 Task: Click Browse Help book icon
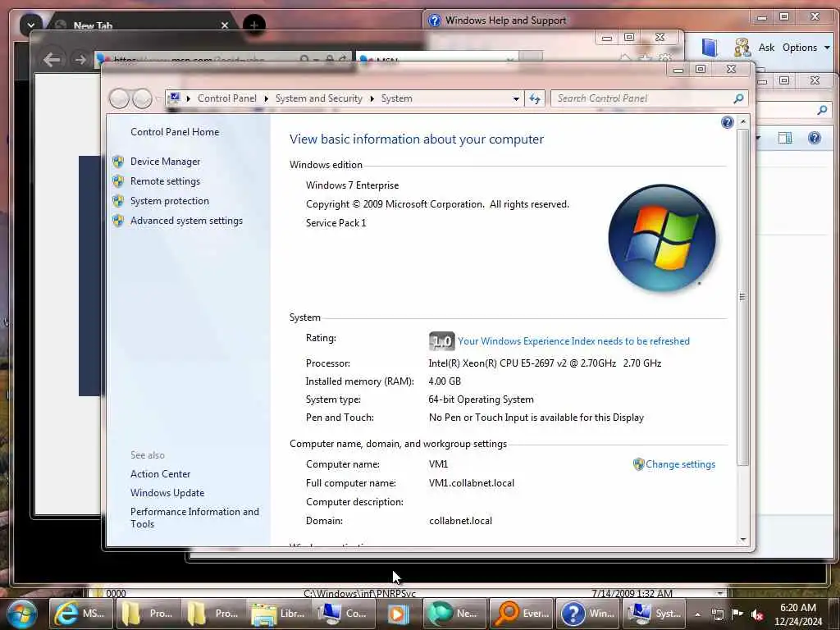pos(710,48)
